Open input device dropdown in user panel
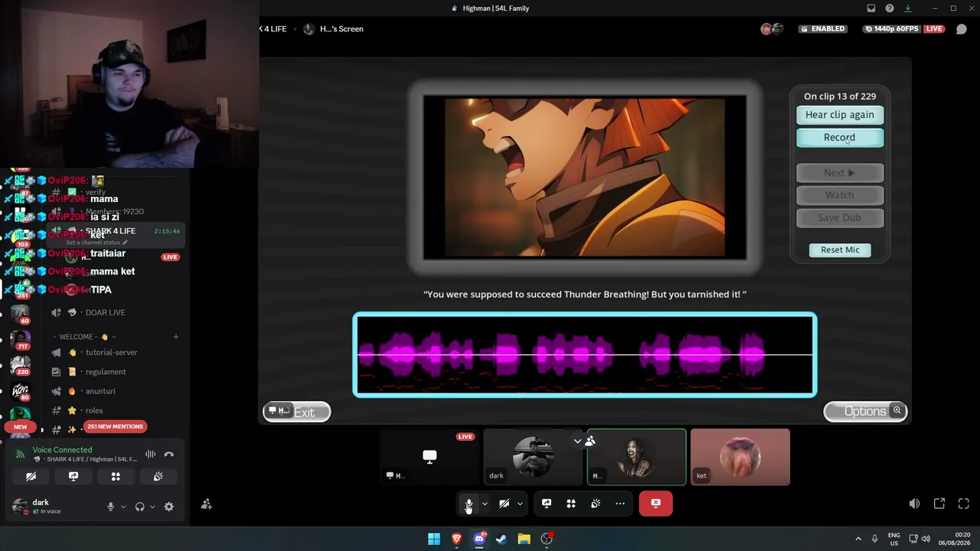980x551 pixels. (x=122, y=507)
